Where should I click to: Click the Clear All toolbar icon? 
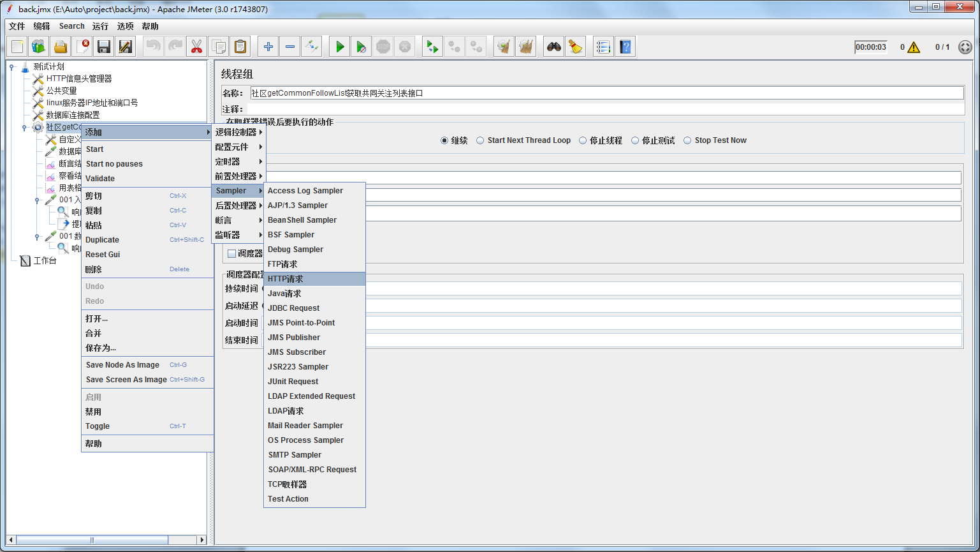pyautogui.click(x=526, y=47)
